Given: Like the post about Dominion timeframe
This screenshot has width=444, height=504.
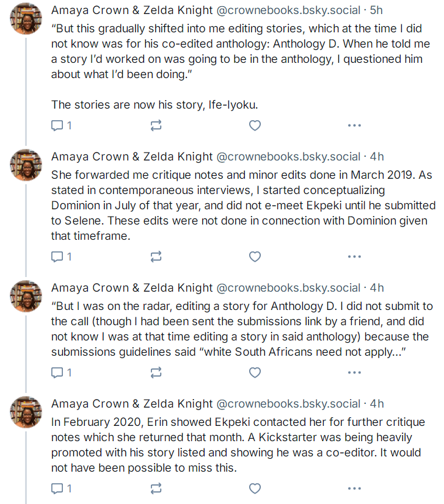Looking at the screenshot, I should [255, 256].
